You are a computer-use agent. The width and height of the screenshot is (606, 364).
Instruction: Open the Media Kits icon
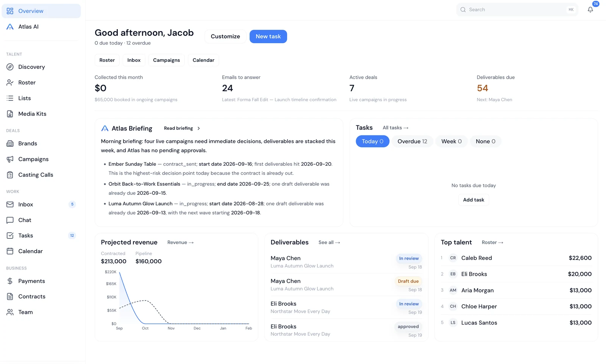click(10, 114)
